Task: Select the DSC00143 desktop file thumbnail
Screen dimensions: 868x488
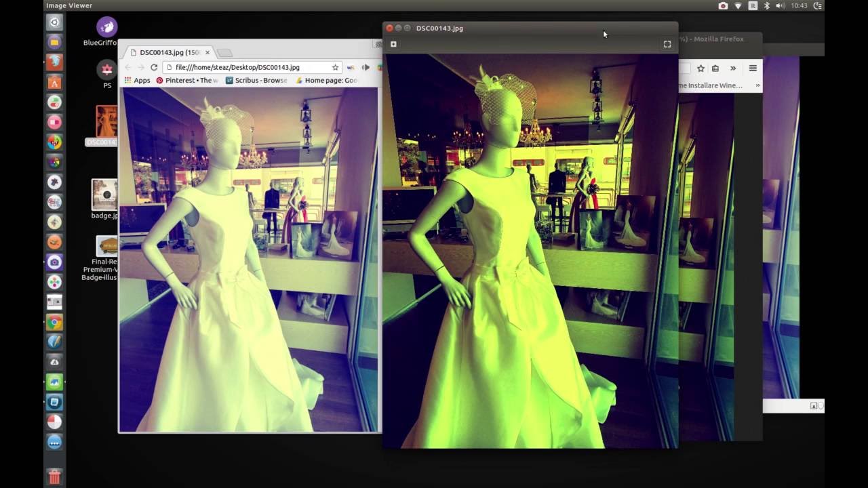Action: (105, 122)
